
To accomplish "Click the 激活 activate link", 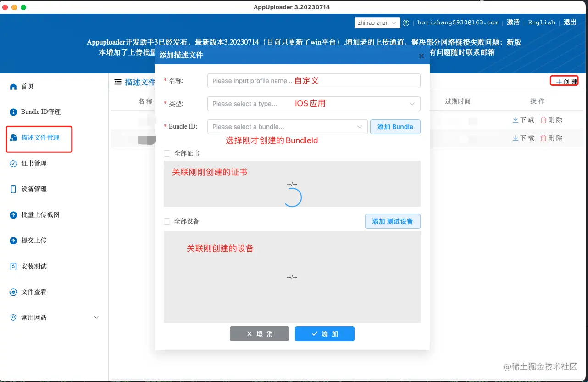I will [513, 22].
